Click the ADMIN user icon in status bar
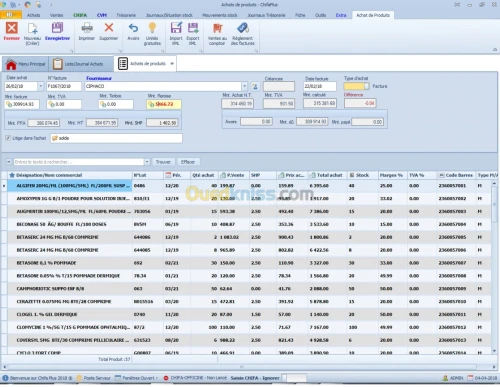Image resolution: width=500 pixels, height=387 pixels. click(x=445, y=378)
